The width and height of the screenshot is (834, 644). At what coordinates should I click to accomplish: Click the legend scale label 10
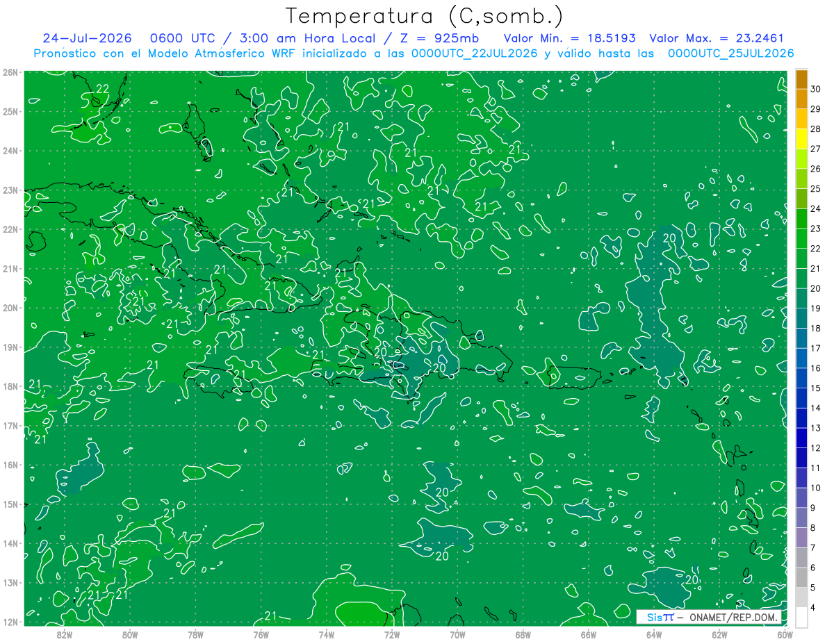pyautogui.click(x=815, y=488)
